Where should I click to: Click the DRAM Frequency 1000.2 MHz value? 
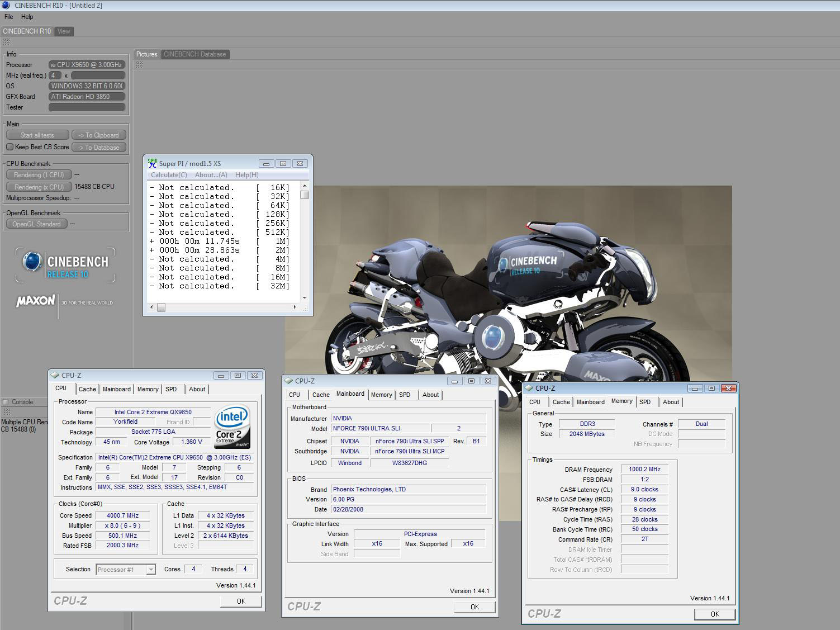tap(644, 470)
